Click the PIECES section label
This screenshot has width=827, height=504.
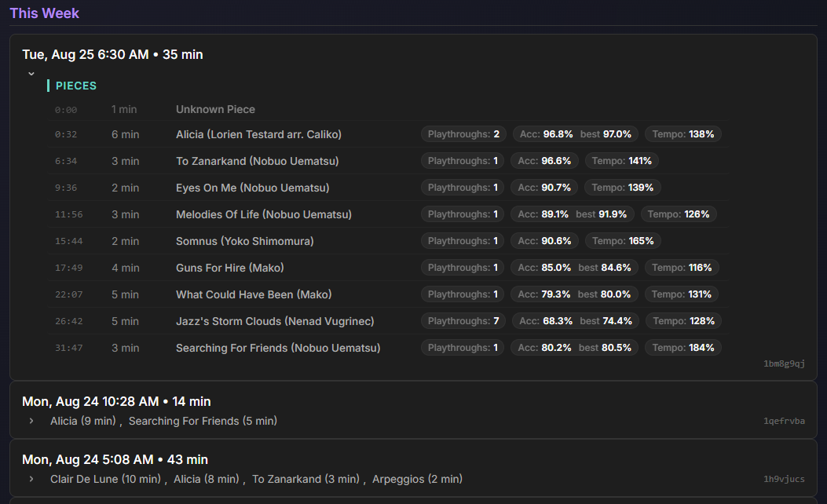(x=76, y=86)
